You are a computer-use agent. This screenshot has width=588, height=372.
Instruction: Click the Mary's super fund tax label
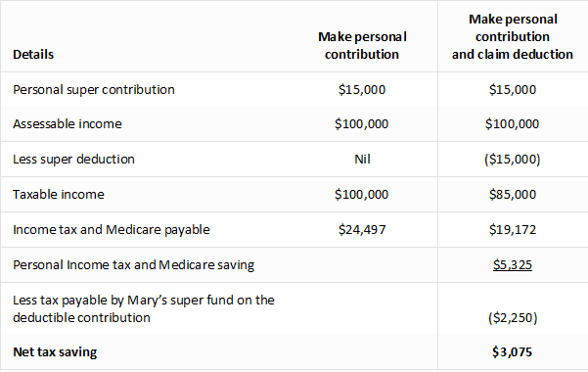[144, 309]
